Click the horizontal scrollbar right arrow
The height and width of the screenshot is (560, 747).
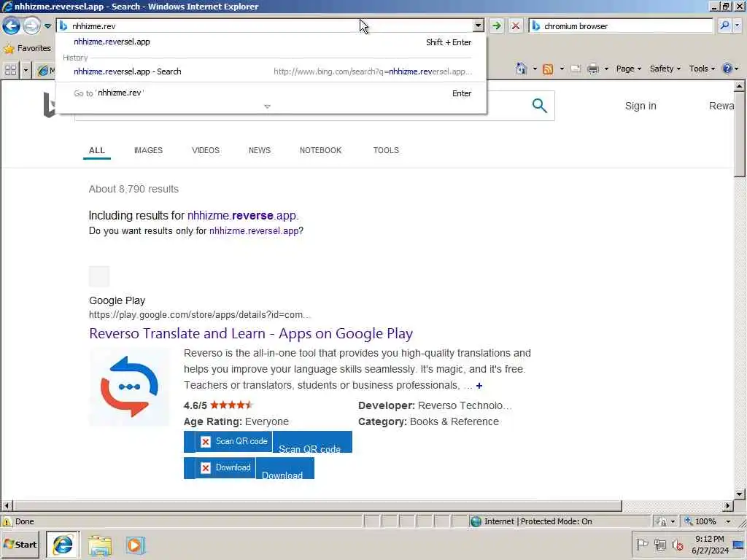(x=727, y=506)
